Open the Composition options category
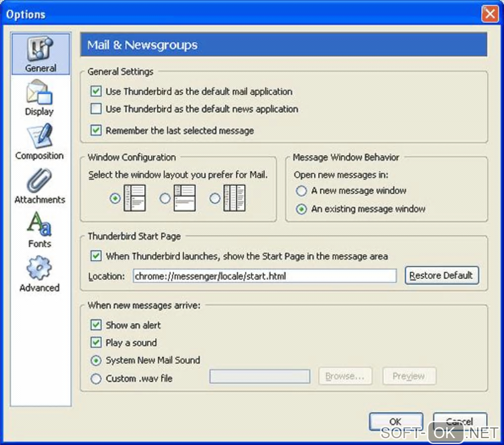This screenshot has height=445, width=504. [39, 142]
